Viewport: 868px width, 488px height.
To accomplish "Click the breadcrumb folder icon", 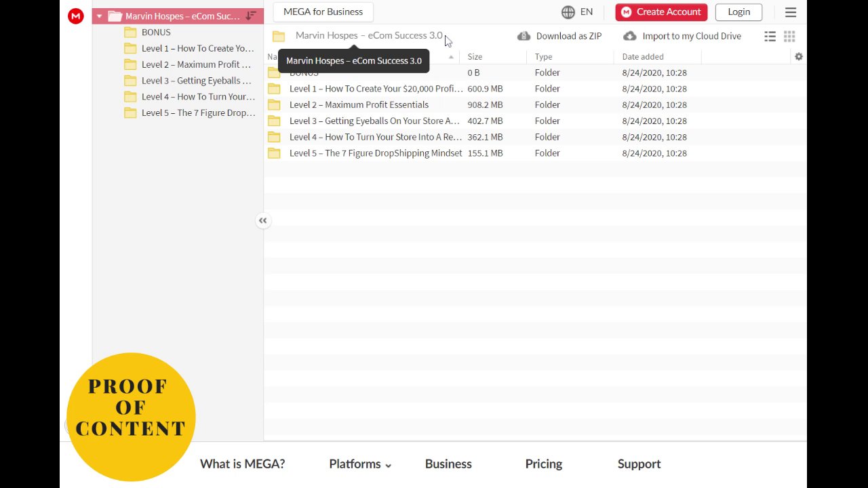I will [x=279, y=36].
